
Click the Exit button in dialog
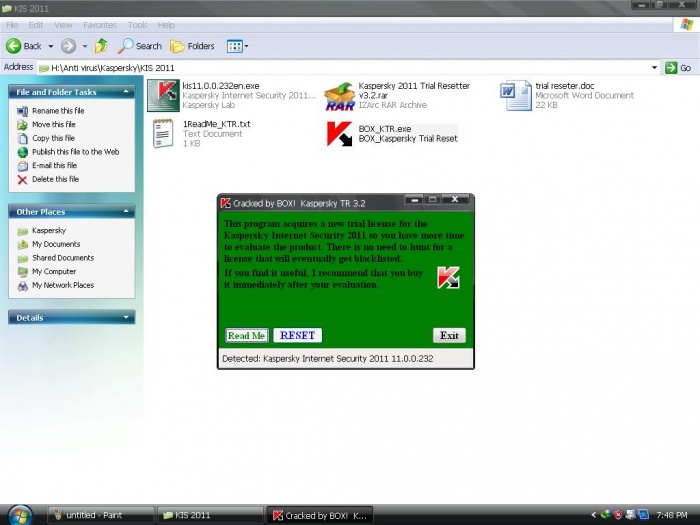tap(449, 335)
